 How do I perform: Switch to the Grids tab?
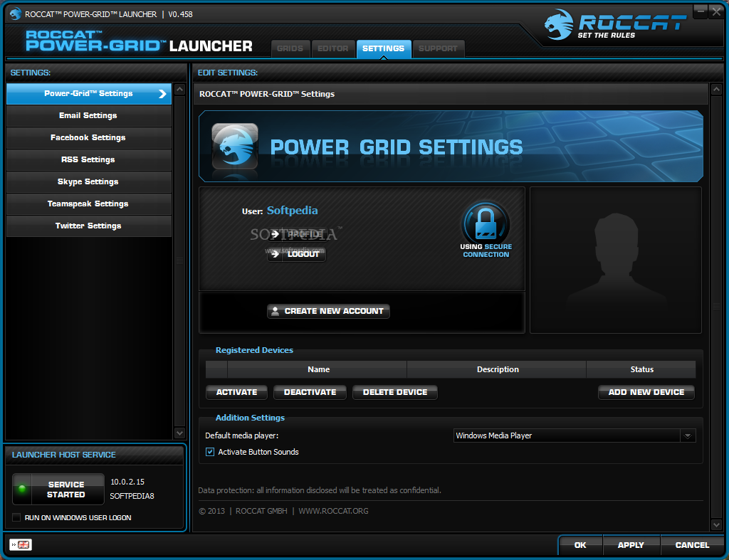[x=290, y=49]
